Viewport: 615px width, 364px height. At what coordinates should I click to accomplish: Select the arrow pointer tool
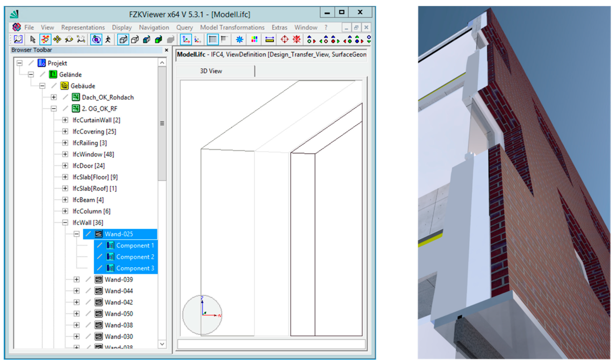click(33, 39)
